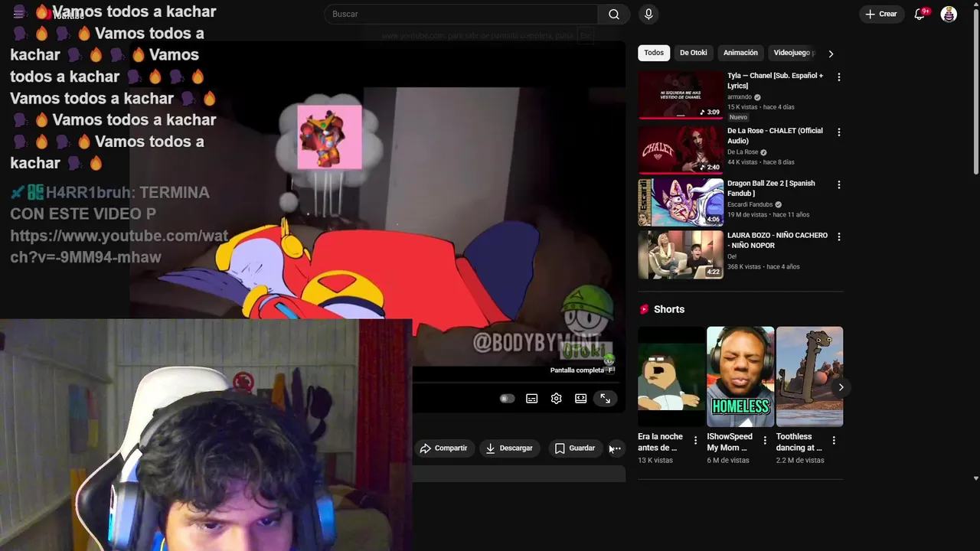Click the 368 K vistas · hace 4 años text
Image resolution: width=980 pixels, height=551 pixels.
coord(763,267)
